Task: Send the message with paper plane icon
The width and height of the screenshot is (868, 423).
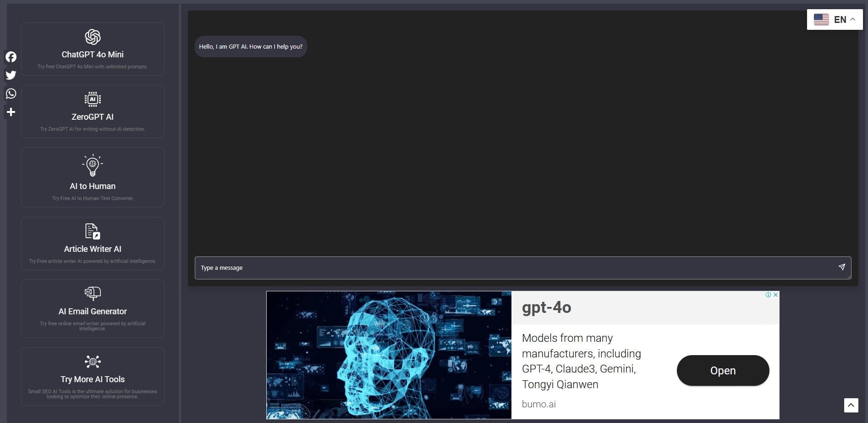Action: pyautogui.click(x=841, y=267)
